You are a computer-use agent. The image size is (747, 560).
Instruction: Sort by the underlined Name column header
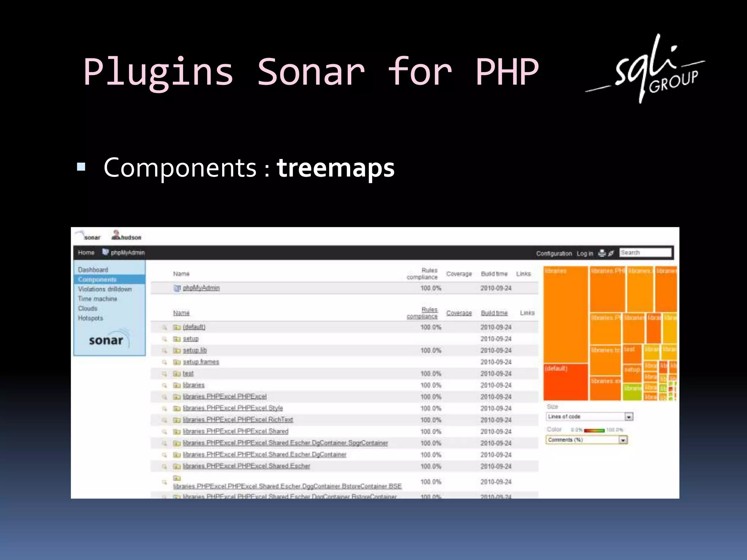[181, 313]
